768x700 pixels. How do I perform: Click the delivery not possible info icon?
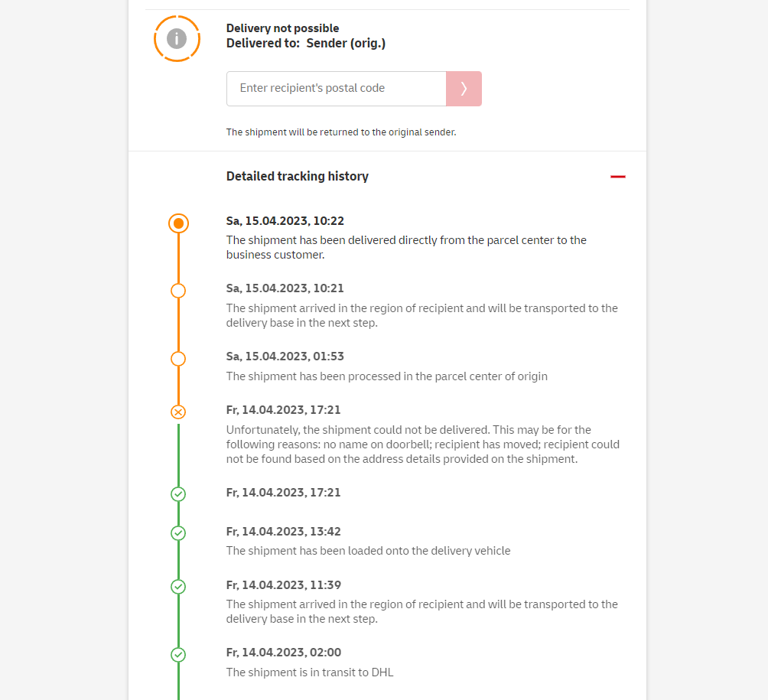point(177,37)
